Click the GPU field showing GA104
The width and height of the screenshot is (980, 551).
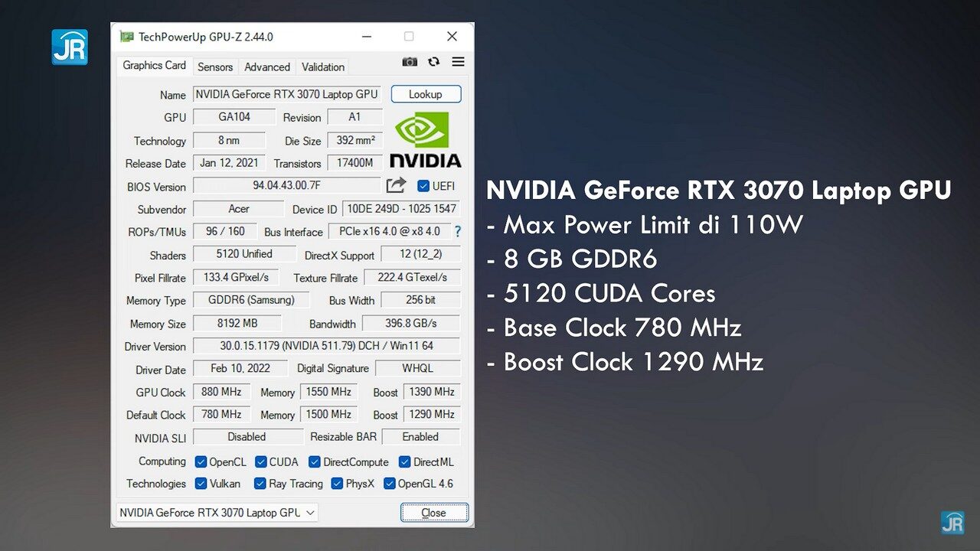click(x=234, y=117)
